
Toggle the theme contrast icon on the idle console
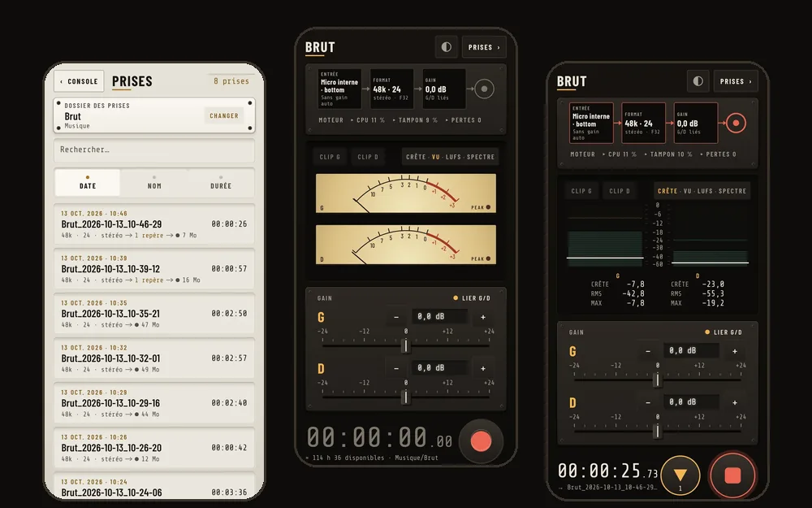447,47
